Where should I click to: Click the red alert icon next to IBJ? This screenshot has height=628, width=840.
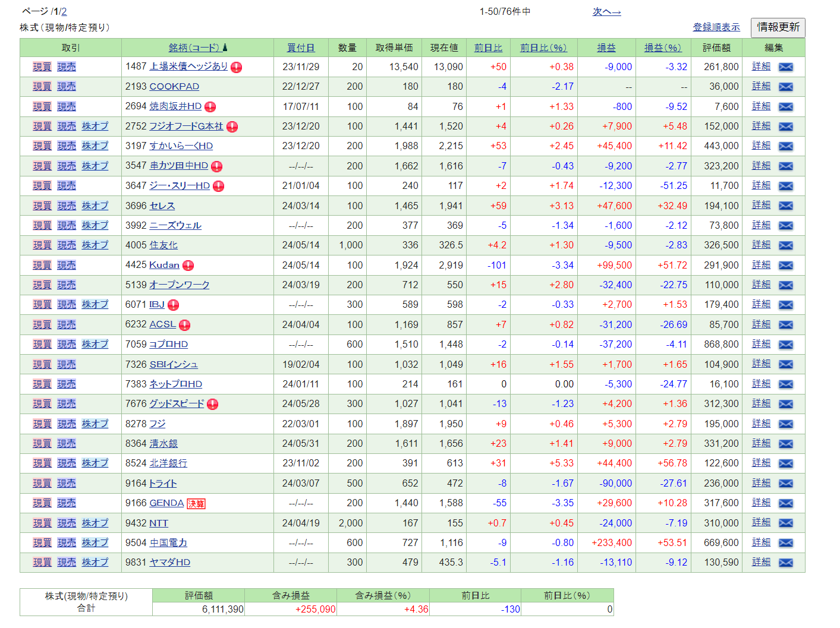(x=174, y=305)
